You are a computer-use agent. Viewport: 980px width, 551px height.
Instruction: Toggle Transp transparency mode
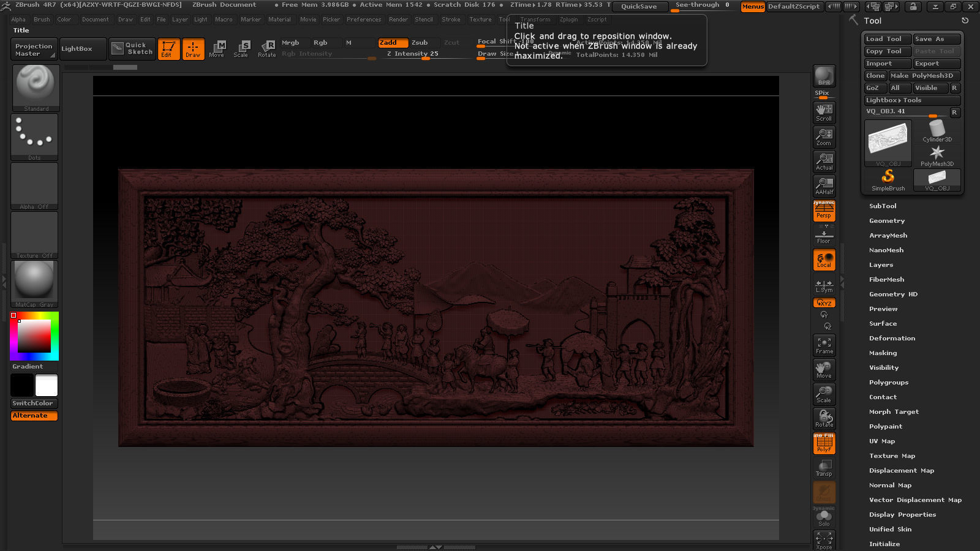[x=824, y=468]
